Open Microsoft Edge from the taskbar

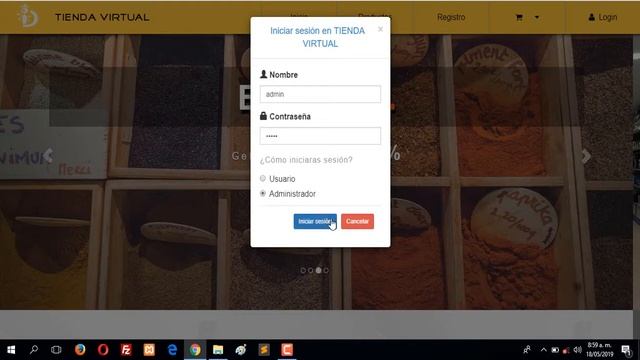172,350
